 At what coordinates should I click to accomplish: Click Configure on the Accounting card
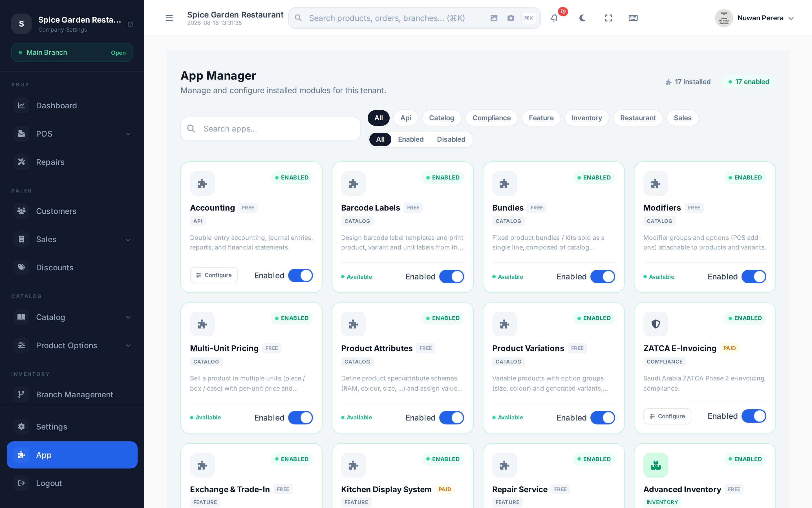pyautogui.click(x=214, y=275)
